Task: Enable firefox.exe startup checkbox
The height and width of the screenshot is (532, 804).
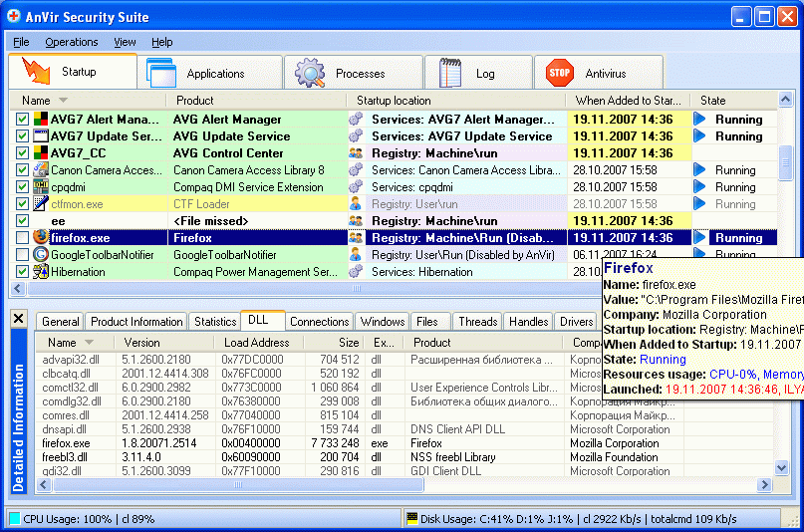Action: pyautogui.click(x=22, y=238)
